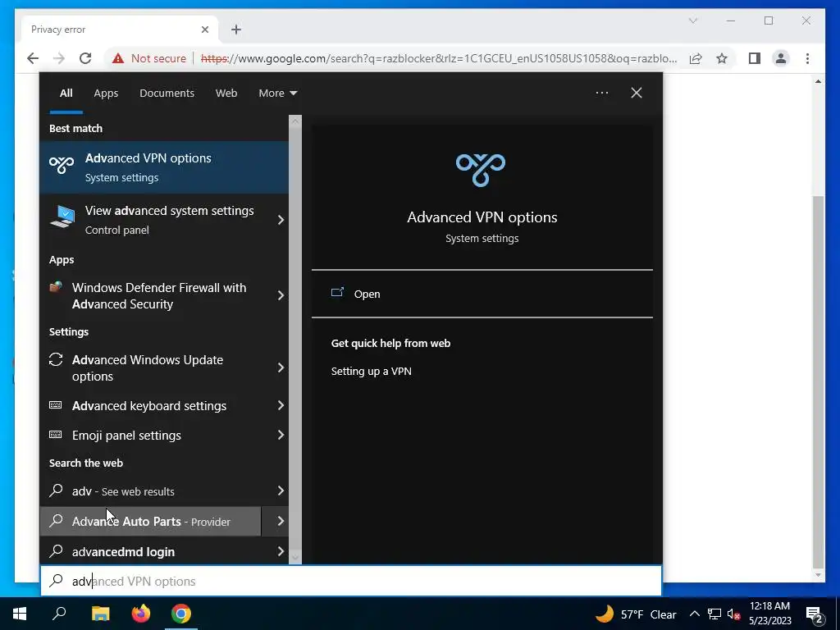
Task: Click the Chrome back arrow
Action: click(33, 58)
